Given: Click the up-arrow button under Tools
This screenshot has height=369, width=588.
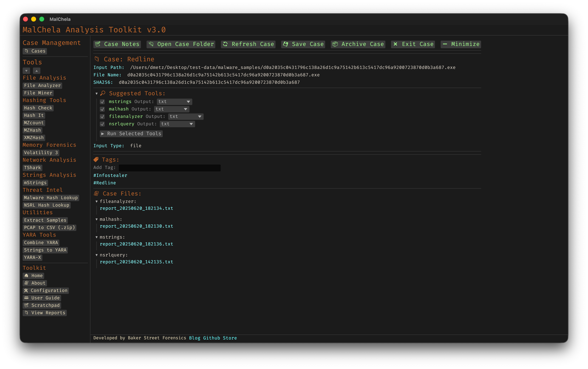Looking at the screenshot, I should click(x=37, y=71).
